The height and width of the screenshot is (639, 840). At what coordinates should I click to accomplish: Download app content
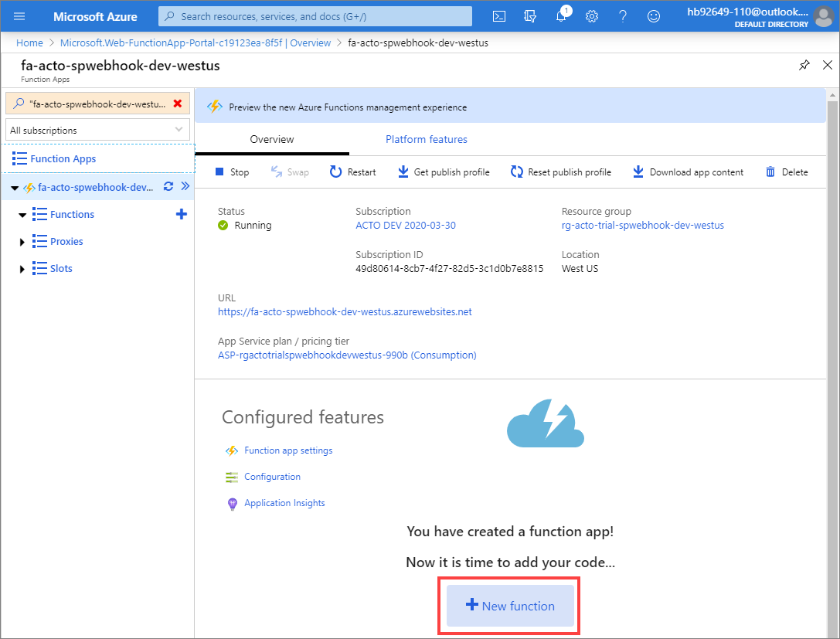coord(688,172)
